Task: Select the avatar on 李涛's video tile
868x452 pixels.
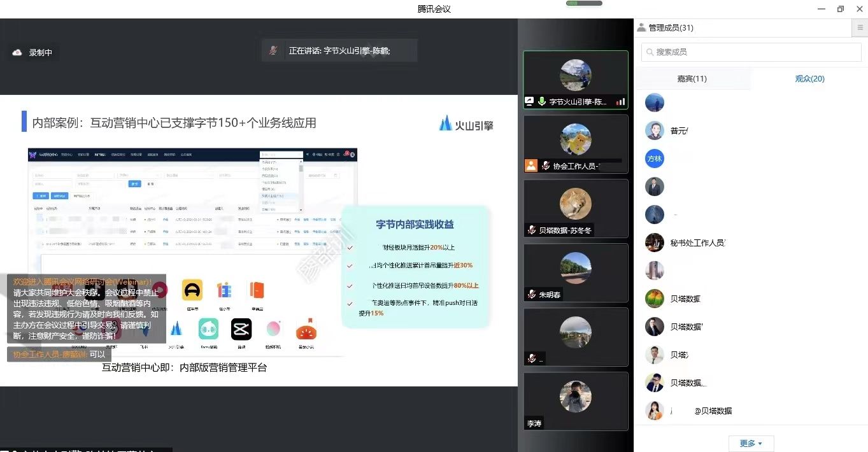Action: pos(576,397)
